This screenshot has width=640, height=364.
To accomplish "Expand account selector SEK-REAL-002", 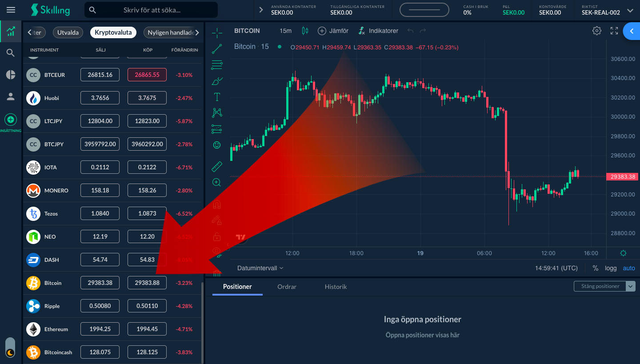I will 630,10.
